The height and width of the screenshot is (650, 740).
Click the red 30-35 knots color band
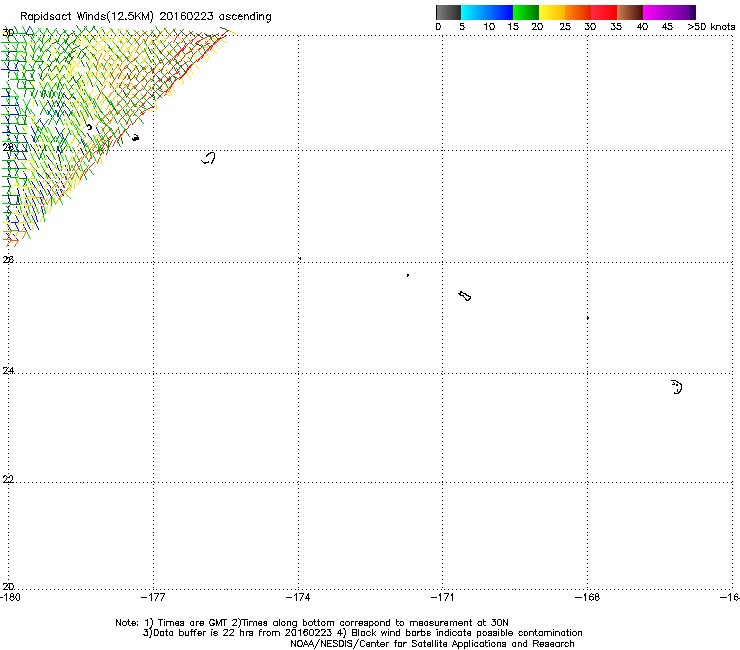[x=604, y=12]
